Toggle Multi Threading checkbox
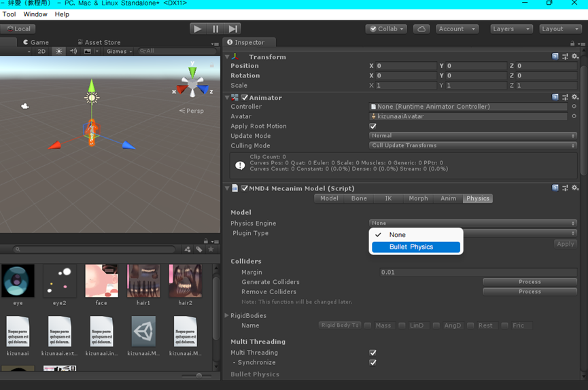 373,353
